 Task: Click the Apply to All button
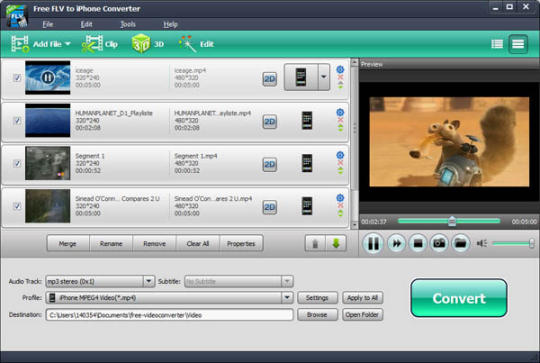pos(362,298)
